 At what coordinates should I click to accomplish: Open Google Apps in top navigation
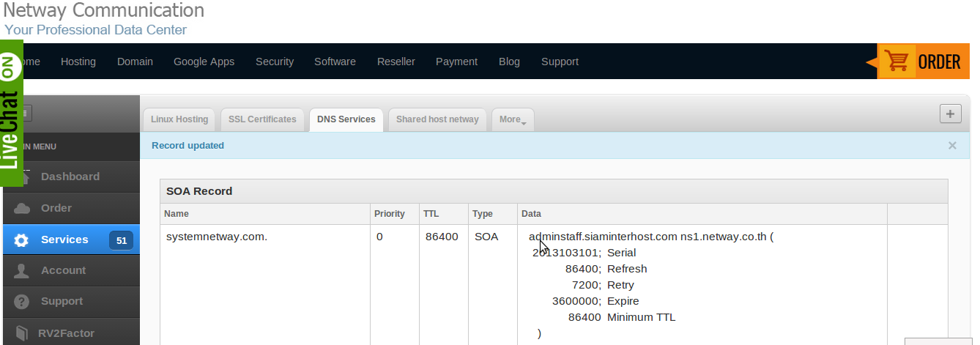coord(204,62)
